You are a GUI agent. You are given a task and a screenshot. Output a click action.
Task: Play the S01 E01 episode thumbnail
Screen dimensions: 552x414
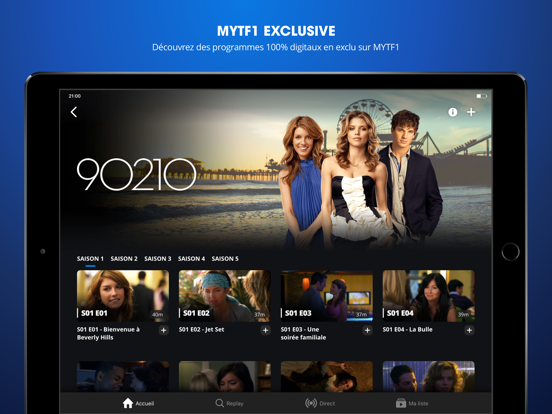click(123, 296)
